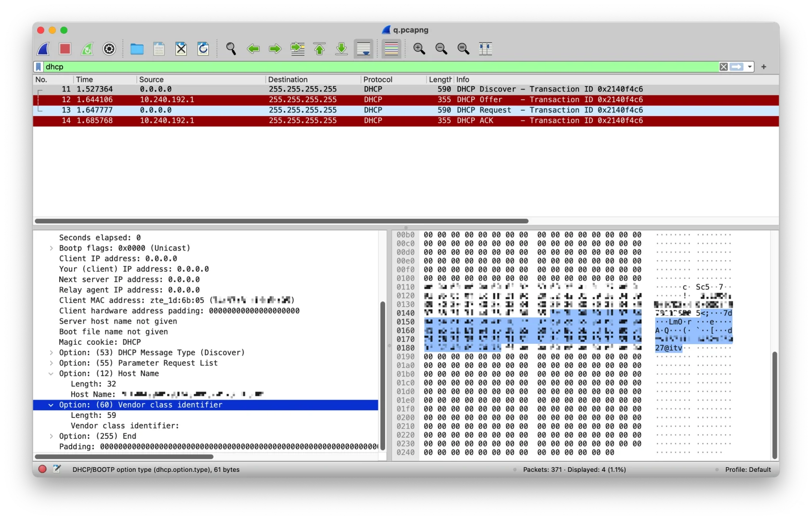Select Relay agent IP address row
Screen dimensions: 812x520
[206, 290]
